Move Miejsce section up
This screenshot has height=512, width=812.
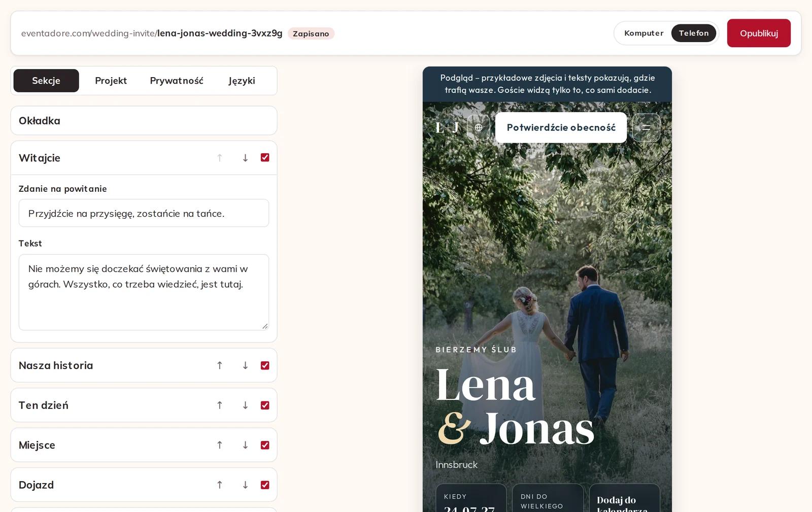(220, 445)
